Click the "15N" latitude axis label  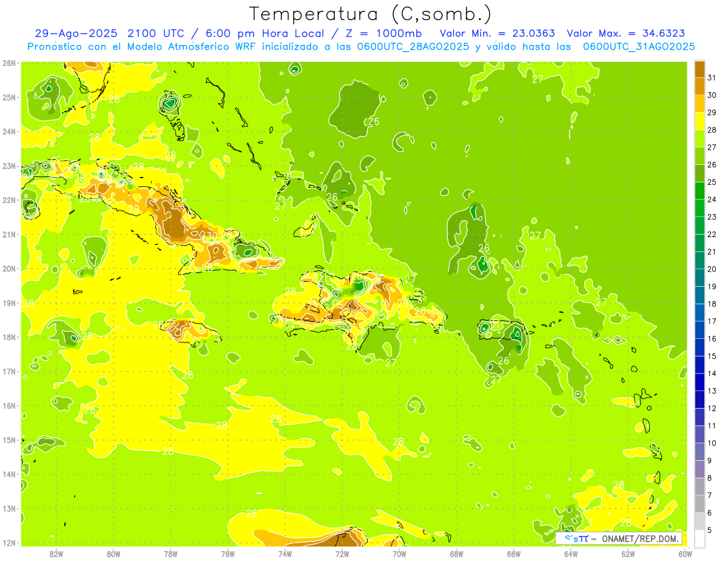pos(9,440)
